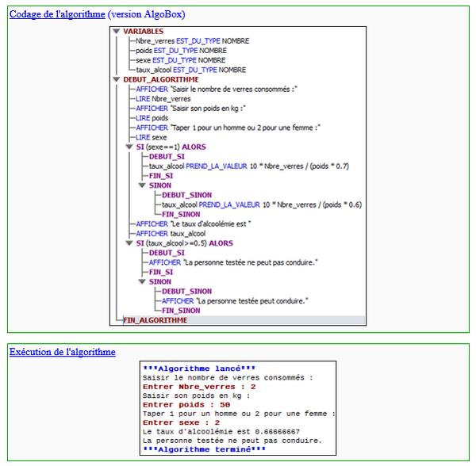This screenshot has width=476, height=466.
Task: Click 'Entrer poids : 50' output line
Action: tap(186, 405)
